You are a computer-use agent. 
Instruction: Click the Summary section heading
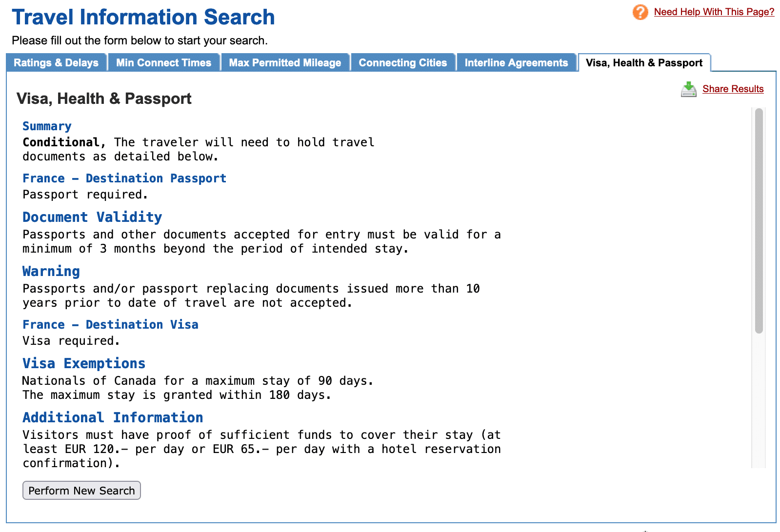tap(47, 126)
